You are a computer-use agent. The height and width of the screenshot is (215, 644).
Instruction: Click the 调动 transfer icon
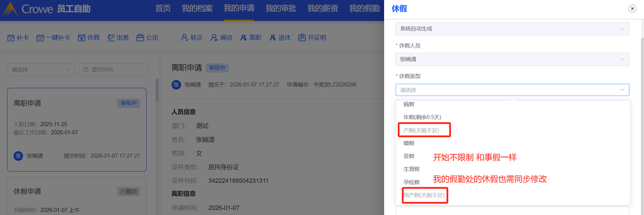tap(214, 38)
